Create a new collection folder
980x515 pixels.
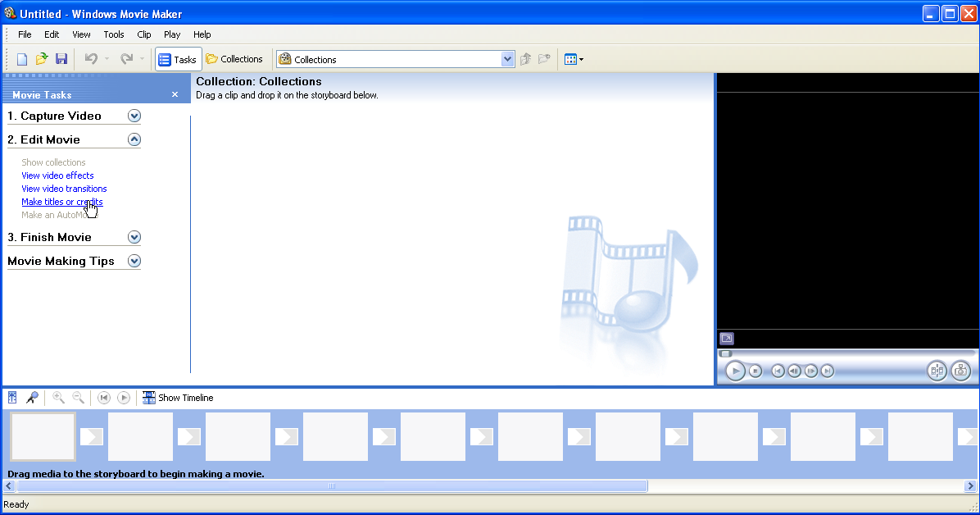(x=544, y=59)
